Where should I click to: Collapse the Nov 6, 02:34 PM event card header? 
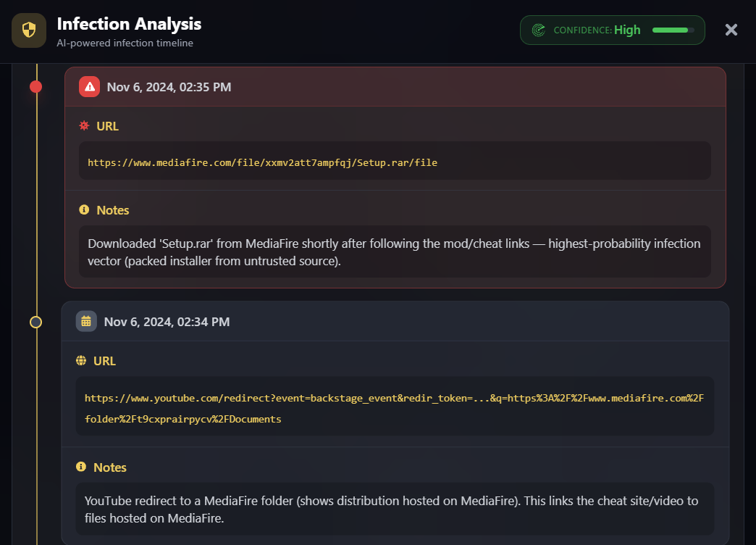[x=395, y=322]
